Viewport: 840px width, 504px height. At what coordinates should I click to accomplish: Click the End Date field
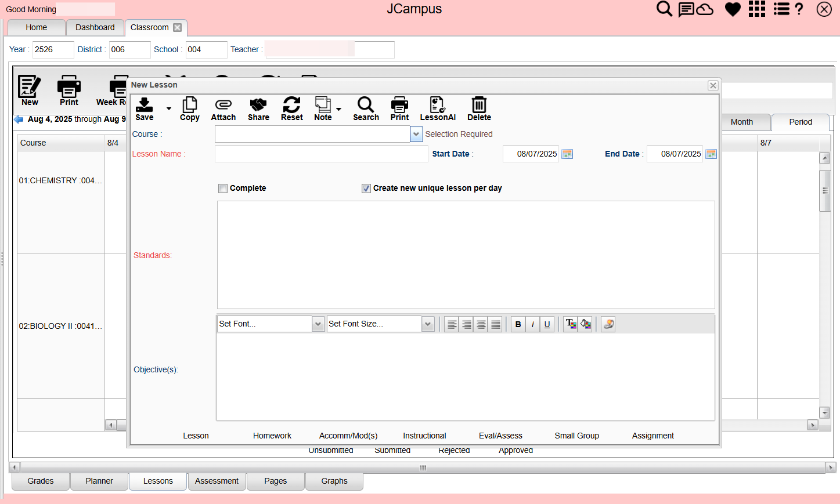(x=675, y=154)
